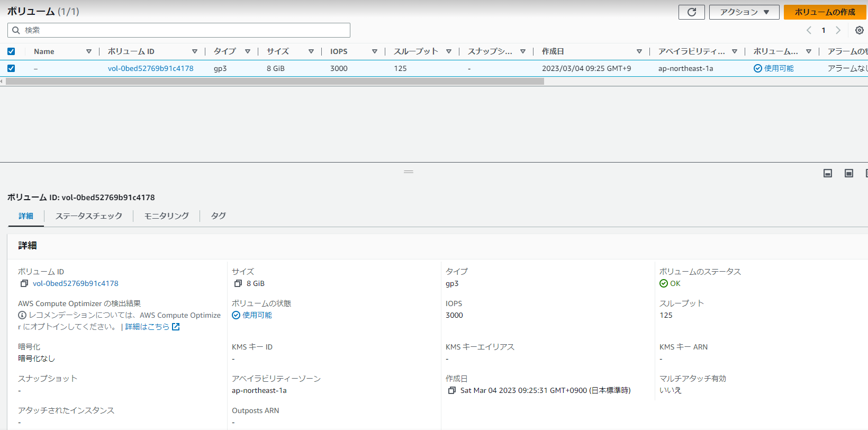Sort by ボリュームの状態 column arrow

(808, 51)
